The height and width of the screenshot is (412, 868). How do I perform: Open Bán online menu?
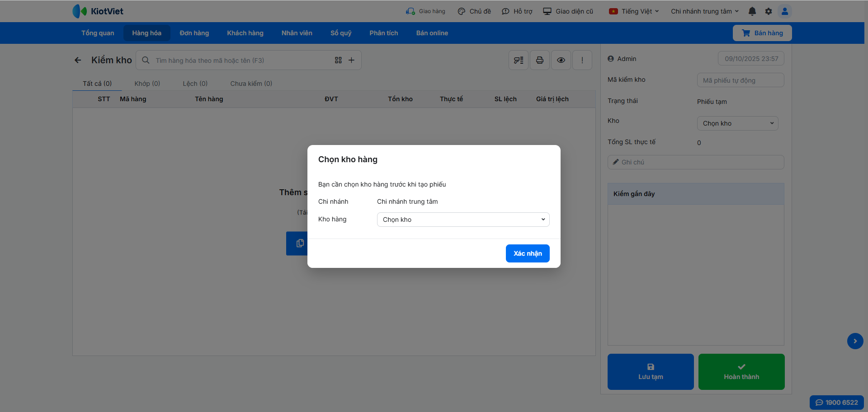point(432,33)
